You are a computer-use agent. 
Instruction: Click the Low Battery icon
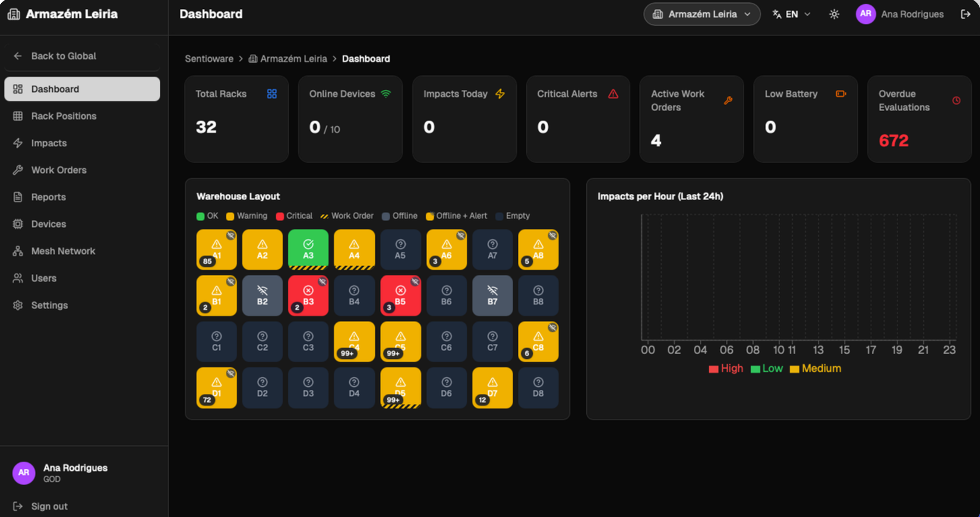click(841, 94)
